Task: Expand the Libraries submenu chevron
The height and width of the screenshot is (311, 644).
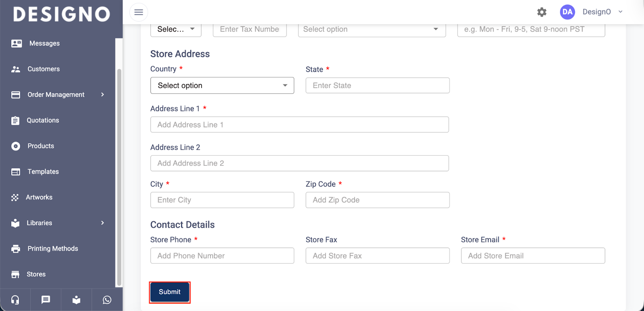Action: click(103, 223)
